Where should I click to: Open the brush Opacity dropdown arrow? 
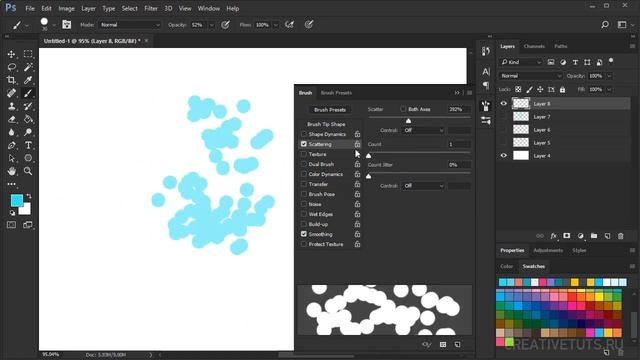(x=211, y=25)
